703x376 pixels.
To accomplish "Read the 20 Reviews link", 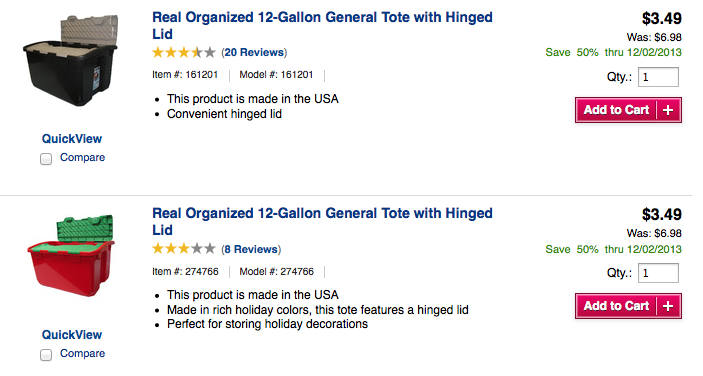I will (255, 53).
